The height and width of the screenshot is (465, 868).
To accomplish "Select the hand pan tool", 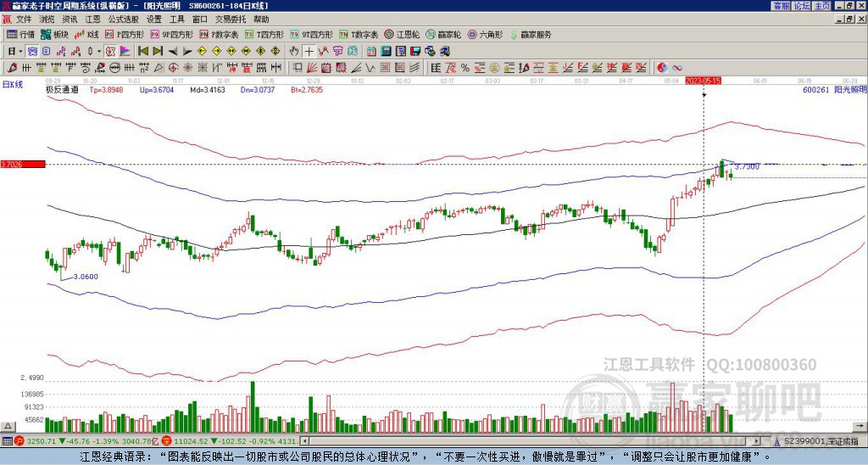I will coord(294,51).
